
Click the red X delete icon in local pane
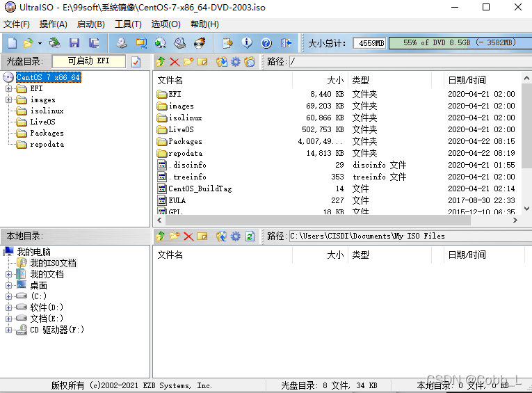click(x=188, y=236)
